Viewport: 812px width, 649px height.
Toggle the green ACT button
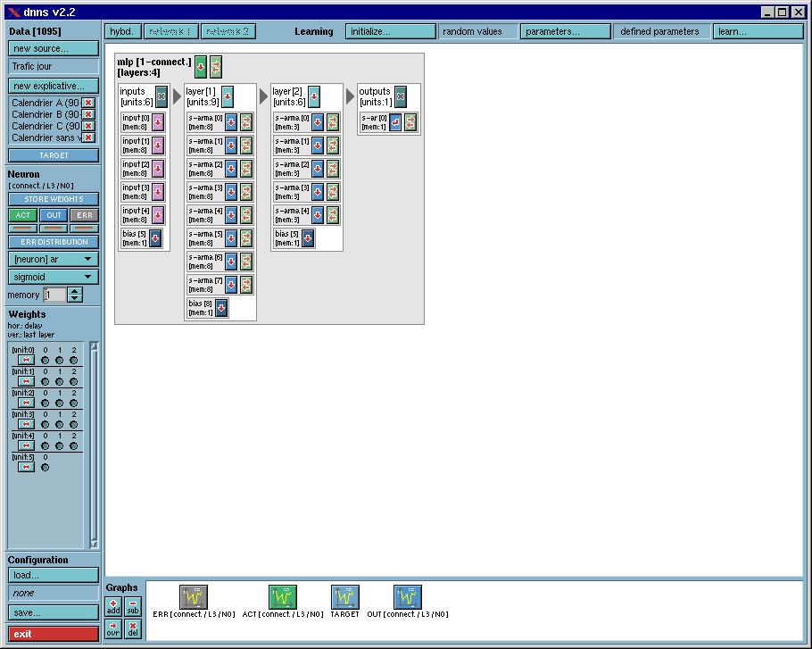(23, 215)
